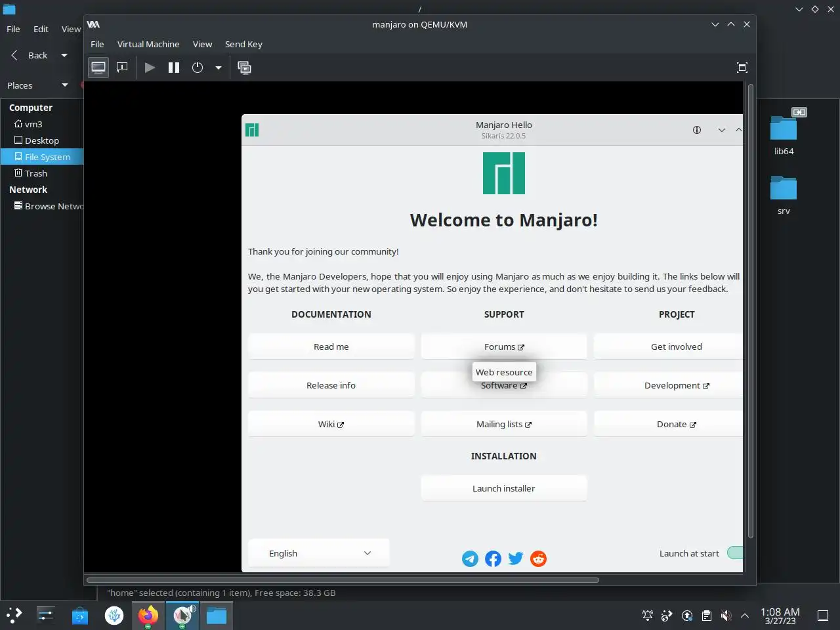This screenshot has width=840, height=630.
Task: Select Desktop in Places sidebar
Action: [x=42, y=140]
